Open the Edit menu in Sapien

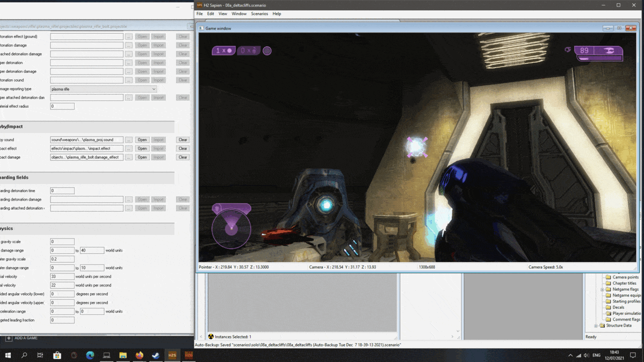click(x=210, y=13)
